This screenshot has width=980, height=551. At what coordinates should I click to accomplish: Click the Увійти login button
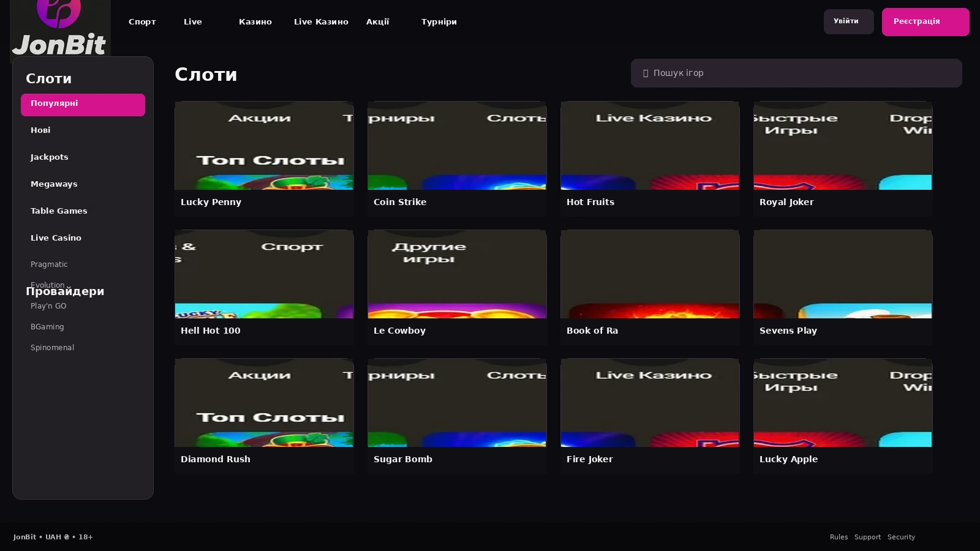pyautogui.click(x=848, y=21)
